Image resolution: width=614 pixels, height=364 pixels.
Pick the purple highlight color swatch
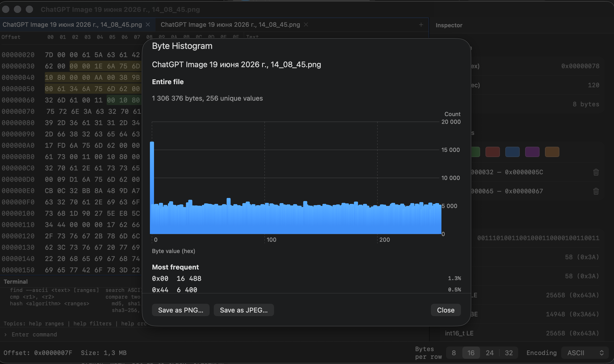[x=532, y=152]
